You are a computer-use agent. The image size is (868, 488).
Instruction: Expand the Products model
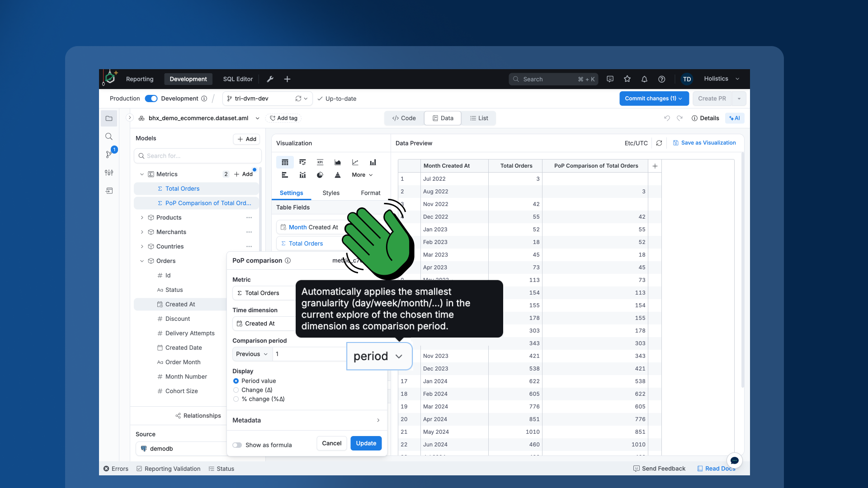(142, 217)
